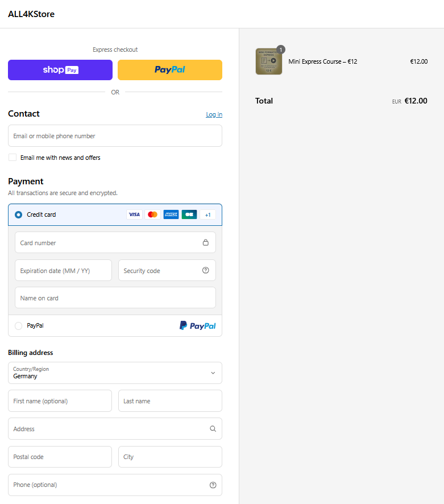Screen dimensions: 444x504
Task: Click into the Postal code field
Action: pyautogui.click(x=60, y=457)
